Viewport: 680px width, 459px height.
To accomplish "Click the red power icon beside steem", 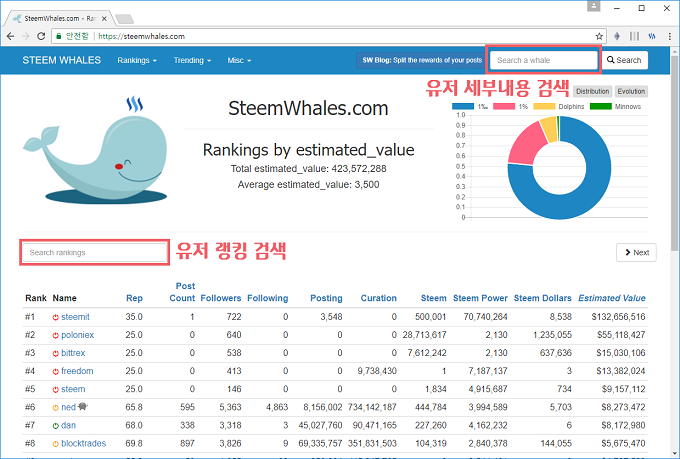I will coord(56,390).
